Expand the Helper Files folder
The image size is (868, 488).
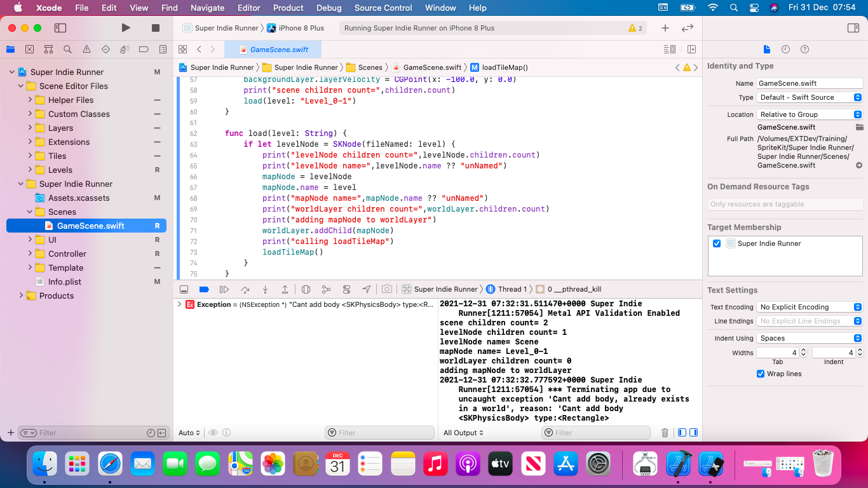30,100
